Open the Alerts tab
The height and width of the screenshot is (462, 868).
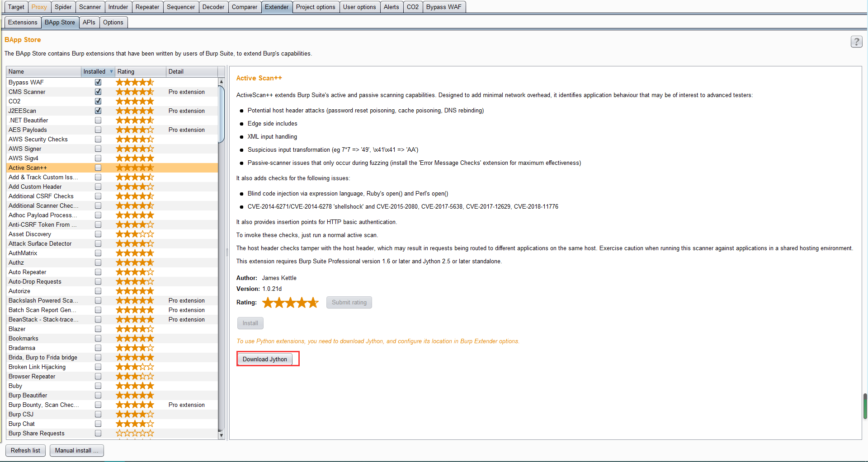click(391, 7)
